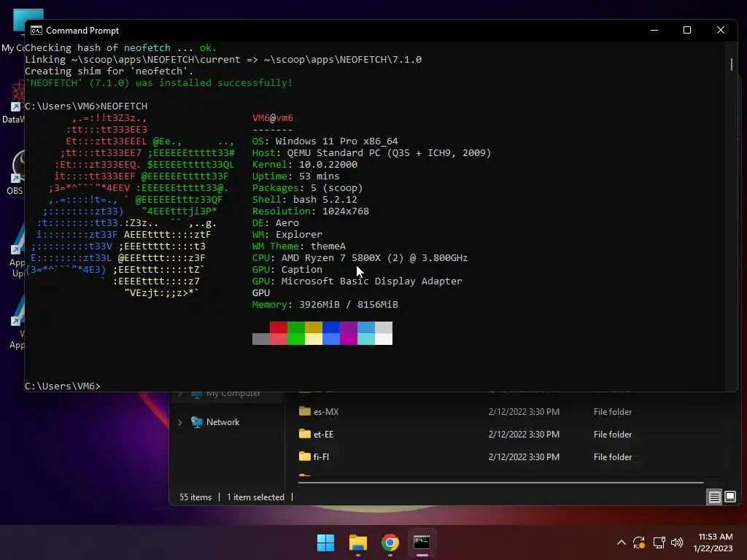The width and height of the screenshot is (747, 560).
Task: Click the red color block in neofetch palette
Action: 278,327
